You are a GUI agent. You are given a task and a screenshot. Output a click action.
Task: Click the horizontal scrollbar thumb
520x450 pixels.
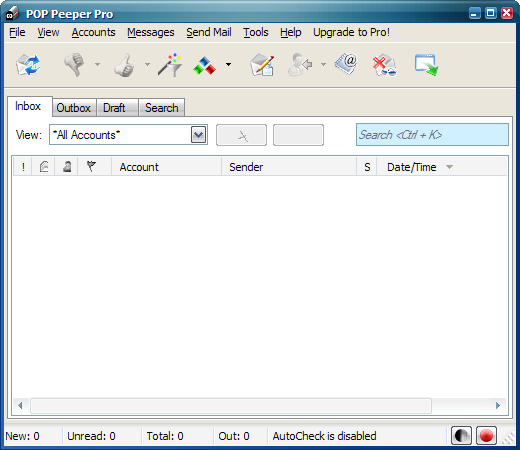pos(231,406)
